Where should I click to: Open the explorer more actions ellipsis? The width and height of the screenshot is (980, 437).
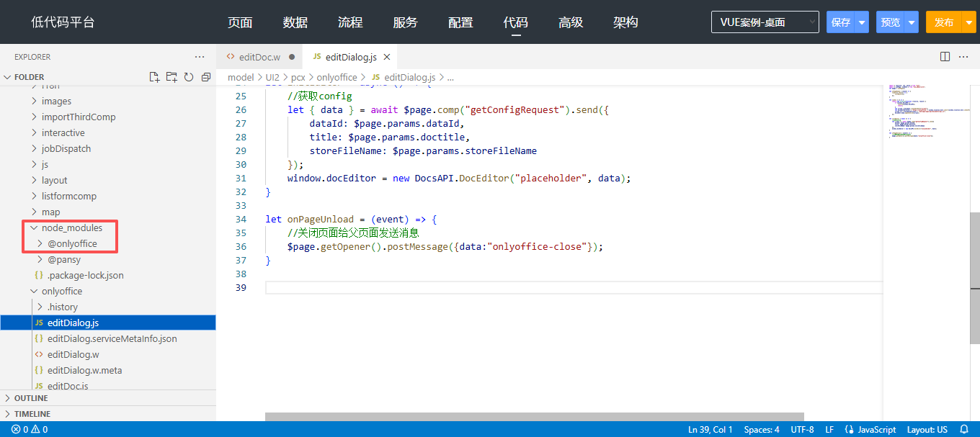tap(200, 57)
